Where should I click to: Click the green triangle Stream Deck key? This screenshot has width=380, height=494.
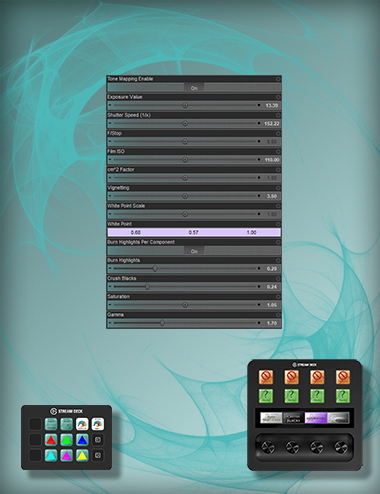[67, 440]
